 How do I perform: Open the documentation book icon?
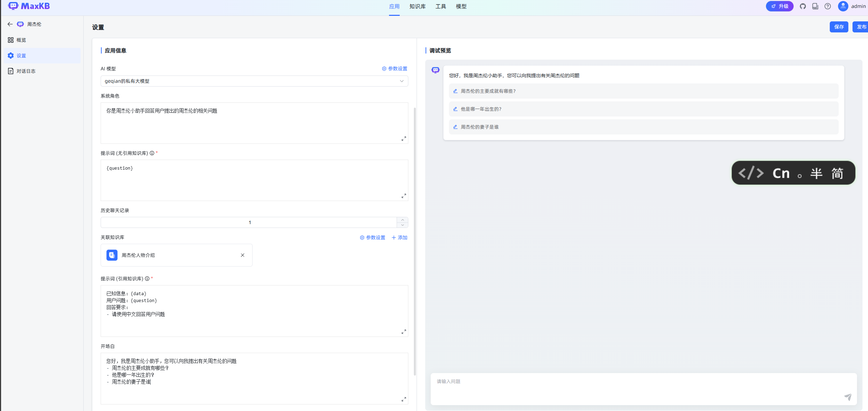click(x=815, y=6)
